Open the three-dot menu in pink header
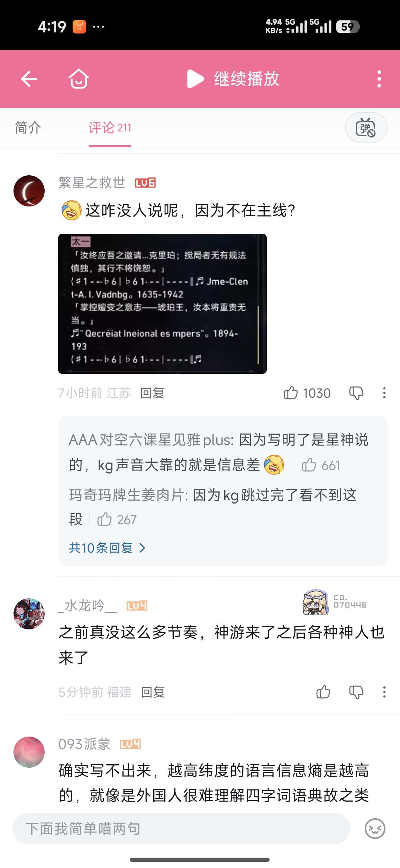Viewport: 400px width, 868px height. click(x=379, y=79)
